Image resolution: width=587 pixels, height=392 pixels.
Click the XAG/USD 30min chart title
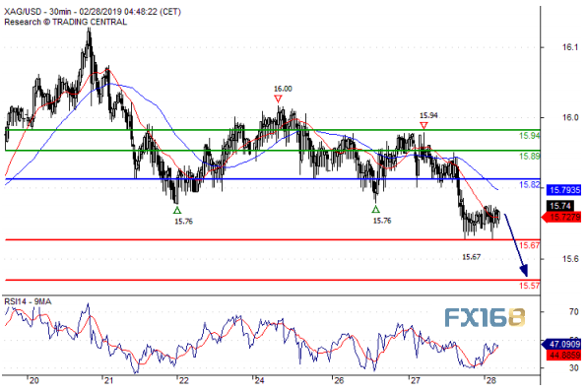coord(93,12)
